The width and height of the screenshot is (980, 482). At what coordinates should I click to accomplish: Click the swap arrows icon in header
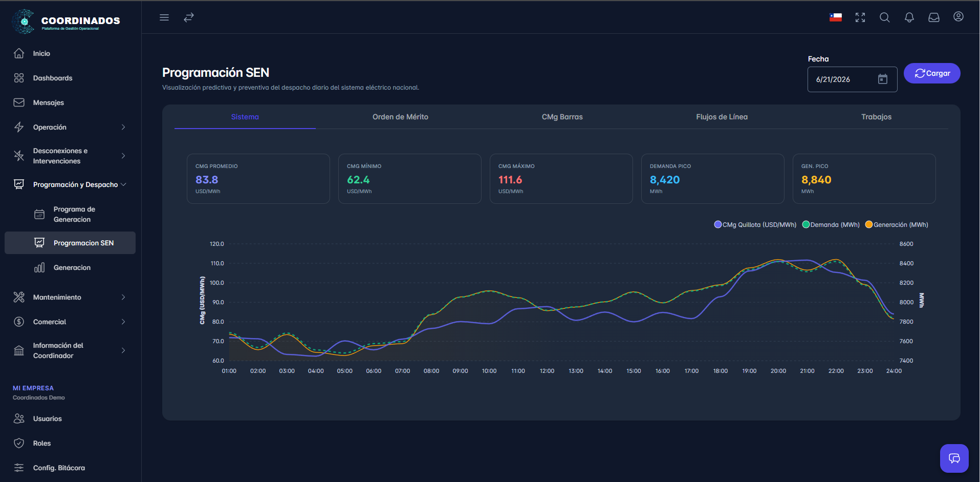point(189,17)
